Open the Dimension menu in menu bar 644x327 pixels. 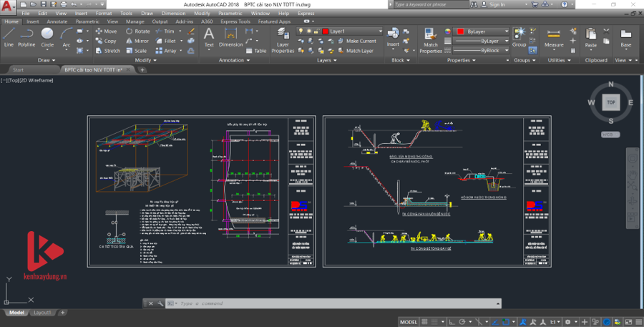point(173,13)
